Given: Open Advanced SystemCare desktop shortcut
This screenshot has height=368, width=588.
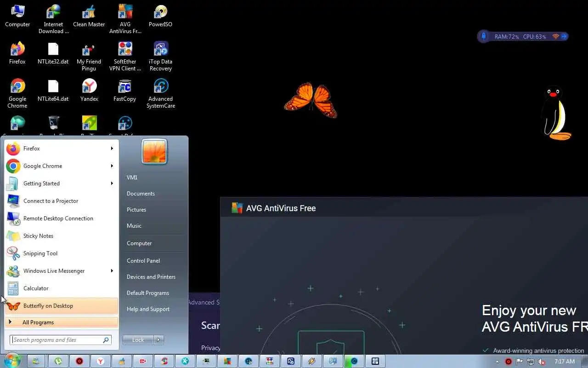Looking at the screenshot, I should 161,94.
